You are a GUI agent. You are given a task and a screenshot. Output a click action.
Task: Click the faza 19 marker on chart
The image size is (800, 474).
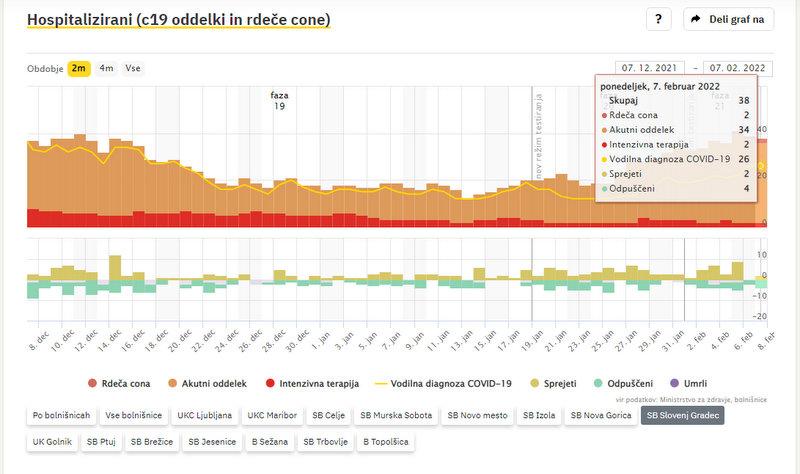pyautogui.click(x=279, y=100)
